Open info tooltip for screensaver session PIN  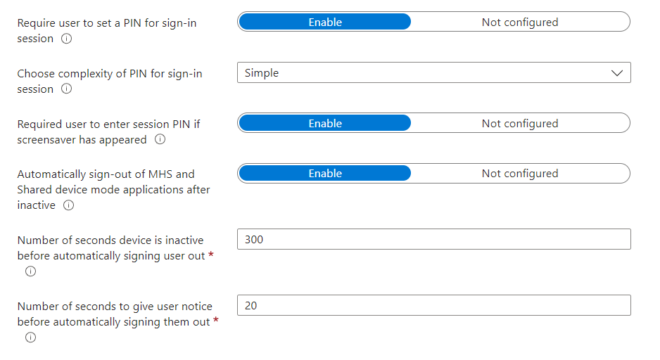160,139
